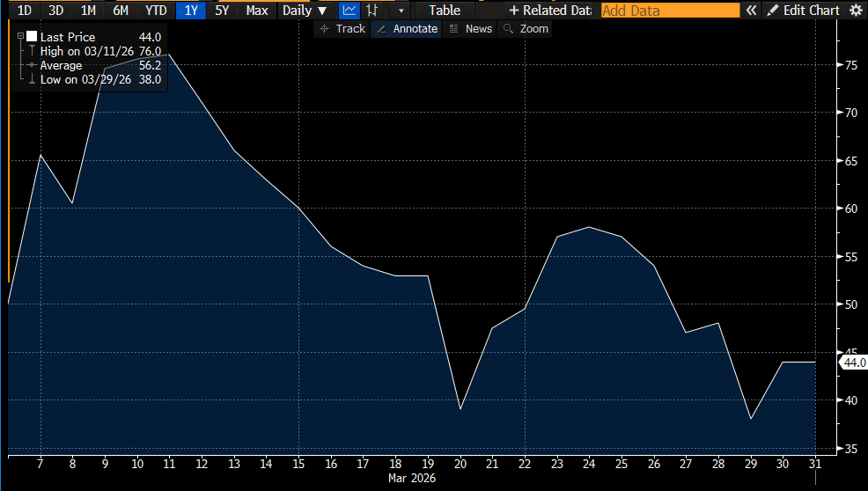Click the white Last Price color swatch
The image size is (868, 491).
pos(32,37)
